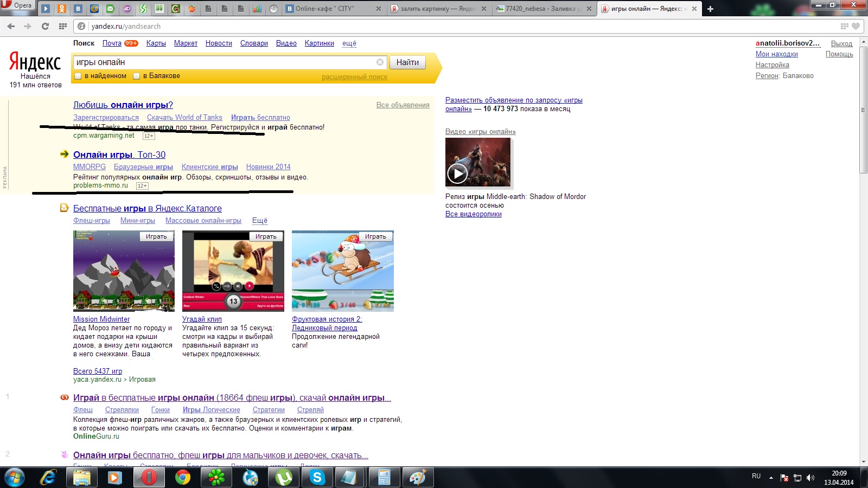This screenshot has height=488, width=868.
Task: Click Играть on Фруктовая история 2
Action: (375, 236)
